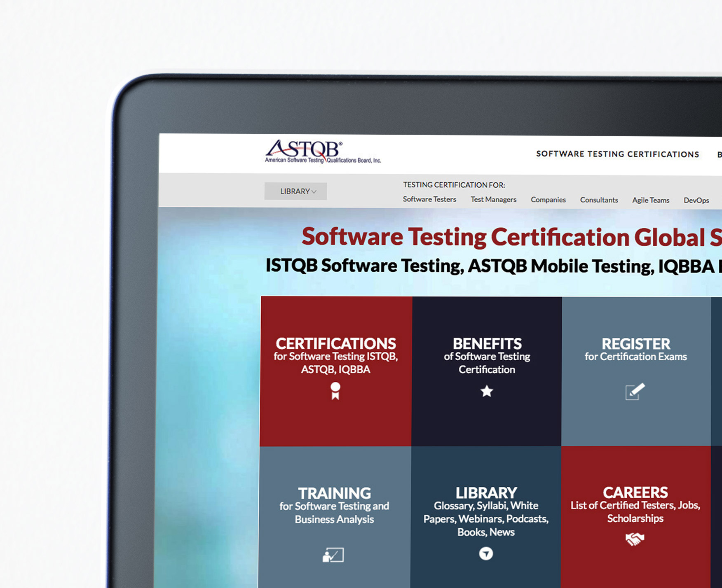This screenshot has height=588, width=722.
Task: Click the Software Testing Certification headline
Action: point(511,237)
